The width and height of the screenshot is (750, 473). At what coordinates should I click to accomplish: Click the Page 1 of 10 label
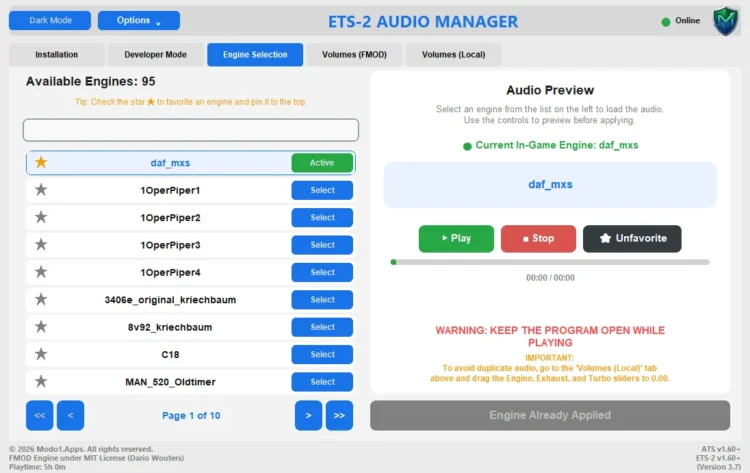pos(191,415)
